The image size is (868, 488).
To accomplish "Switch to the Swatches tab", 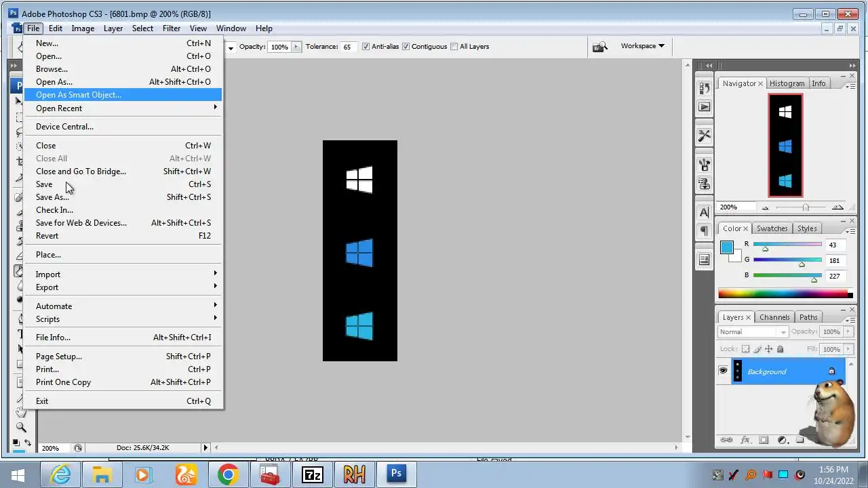I will click(772, 228).
